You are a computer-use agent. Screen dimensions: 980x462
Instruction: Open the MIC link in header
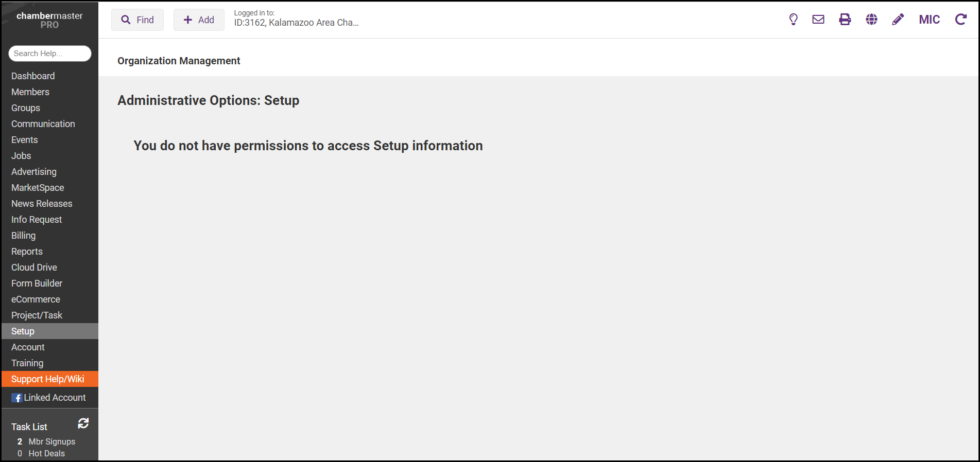[x=929, y=20]
